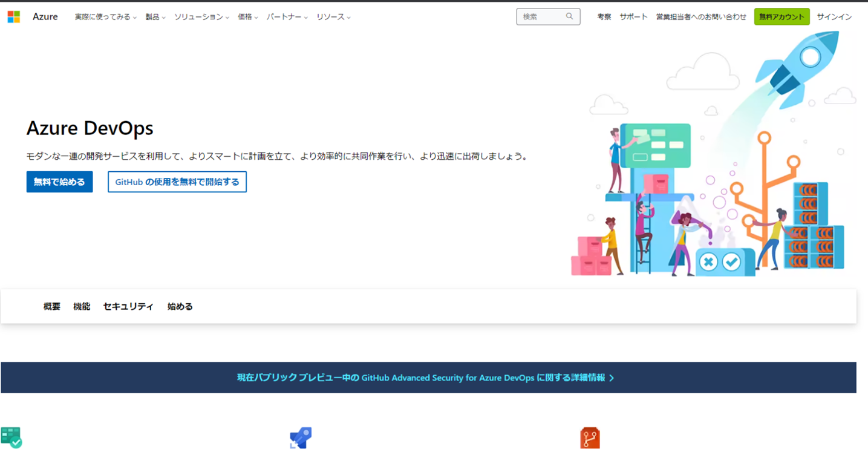Click the rocket hero illustration

[x=714, y=154]
